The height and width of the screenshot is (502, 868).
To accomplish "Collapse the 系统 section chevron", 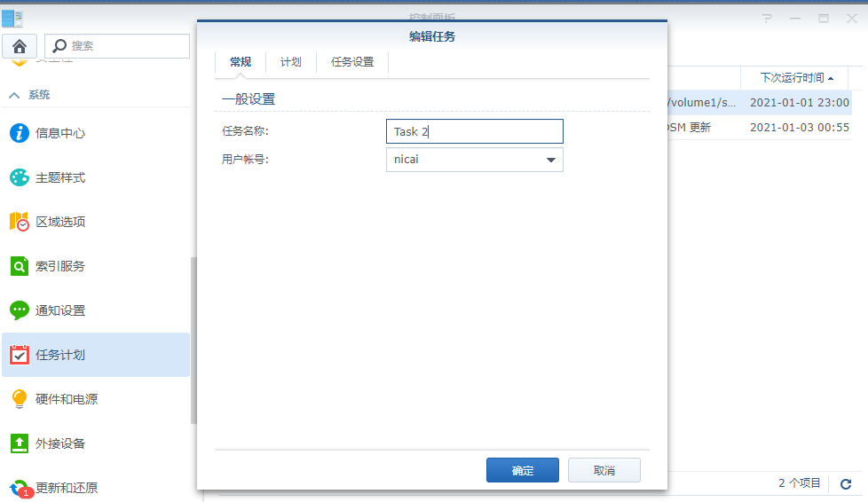I will [x=14, y=95].
